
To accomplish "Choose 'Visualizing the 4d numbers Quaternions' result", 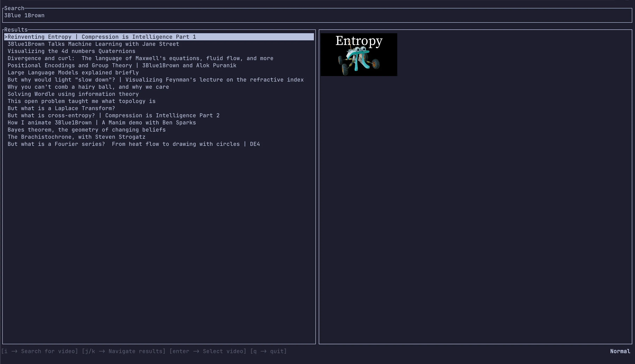I will pos(159,51).
